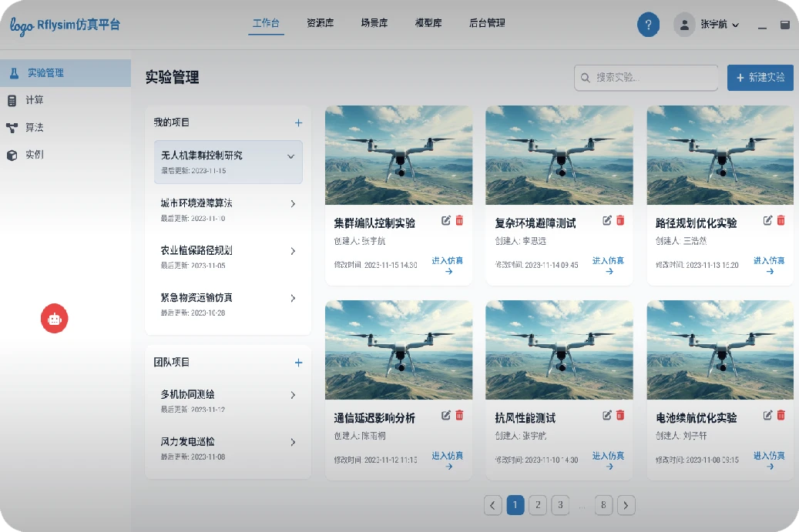799x532 pixels.
Task: Go to page 2 of experiments
Action: pyautogui.click(x=538, y=505)
